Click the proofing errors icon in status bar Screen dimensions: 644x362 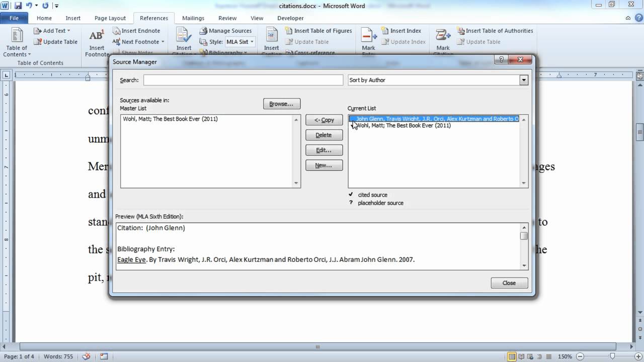87,356
